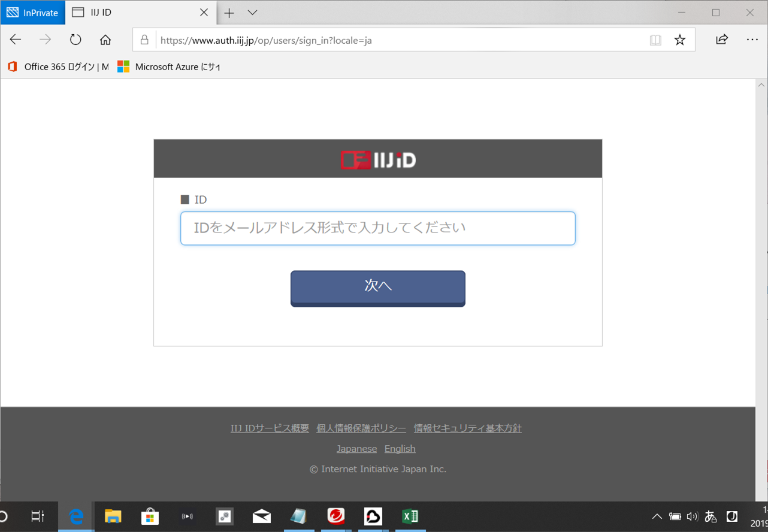Screen dimensions: 768x532
Task: Switch language to English
Action: pyautogui.click(x=400, y=449)
